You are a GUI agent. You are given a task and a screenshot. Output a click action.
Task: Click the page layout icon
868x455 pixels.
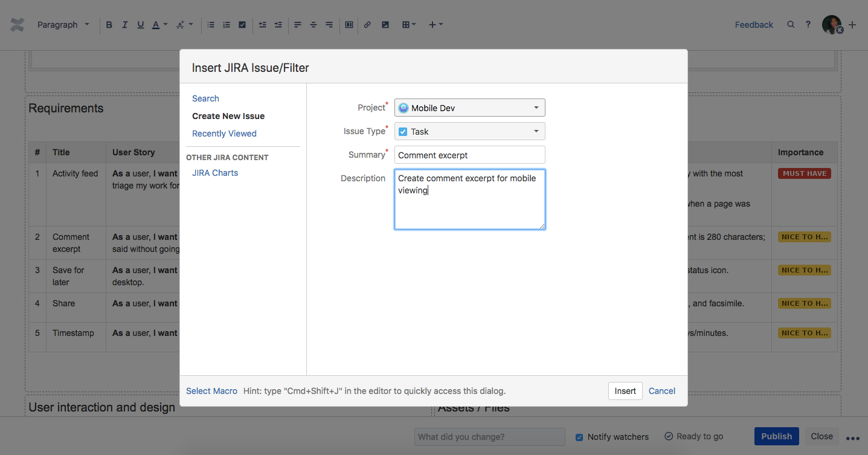click(349, 25)
